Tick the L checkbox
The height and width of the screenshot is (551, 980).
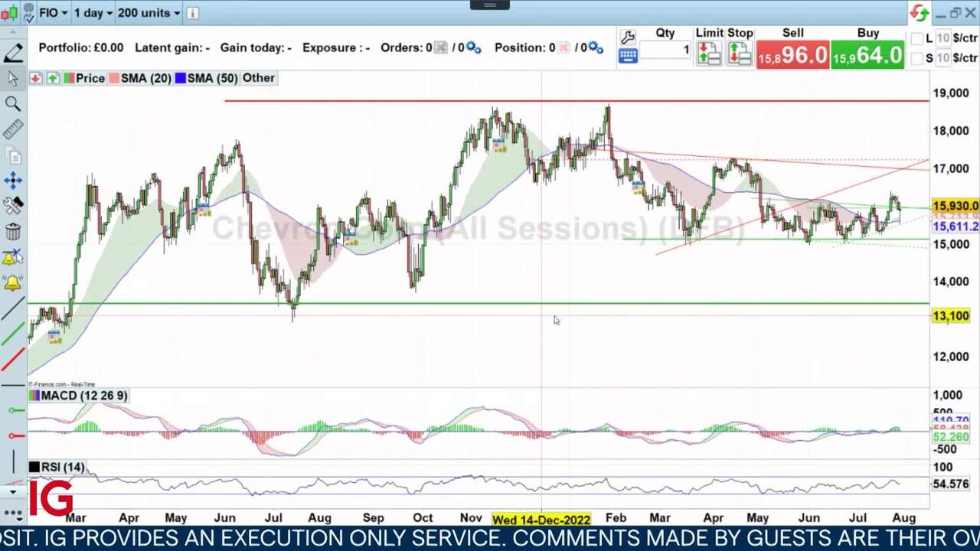(917, 38)
